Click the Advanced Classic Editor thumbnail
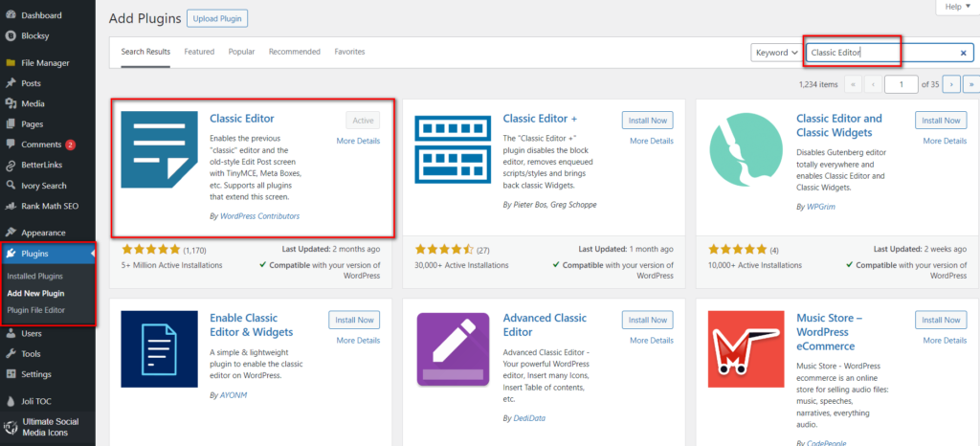 click(x=453, y=349)
